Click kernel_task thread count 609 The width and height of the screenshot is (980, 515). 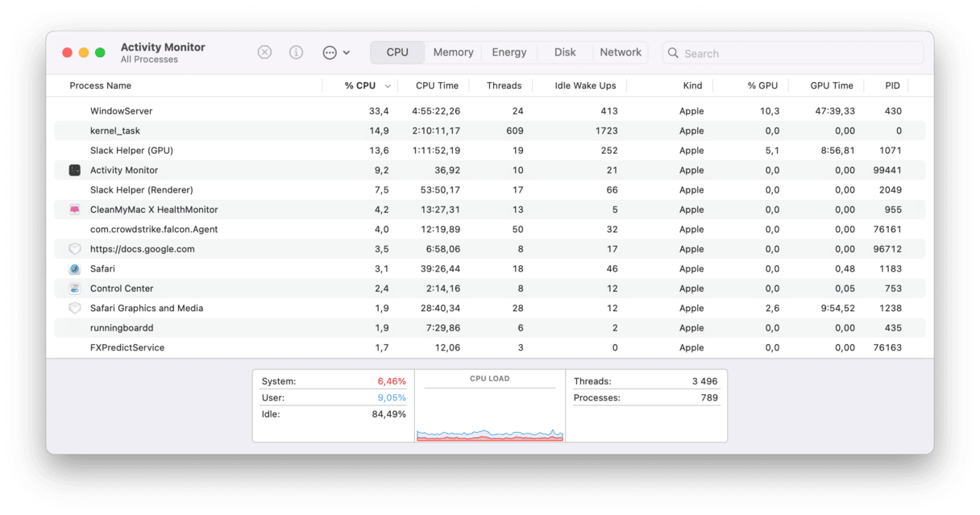click(514, 131)
